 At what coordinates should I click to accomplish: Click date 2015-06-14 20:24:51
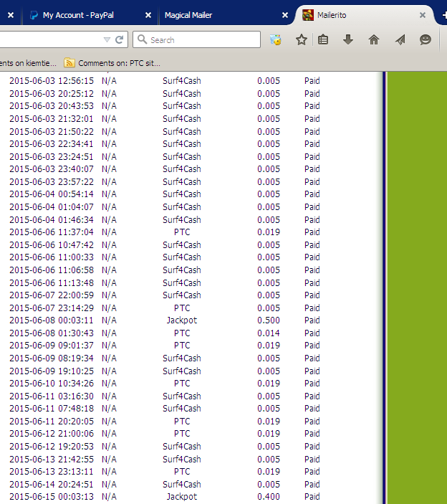52,485
